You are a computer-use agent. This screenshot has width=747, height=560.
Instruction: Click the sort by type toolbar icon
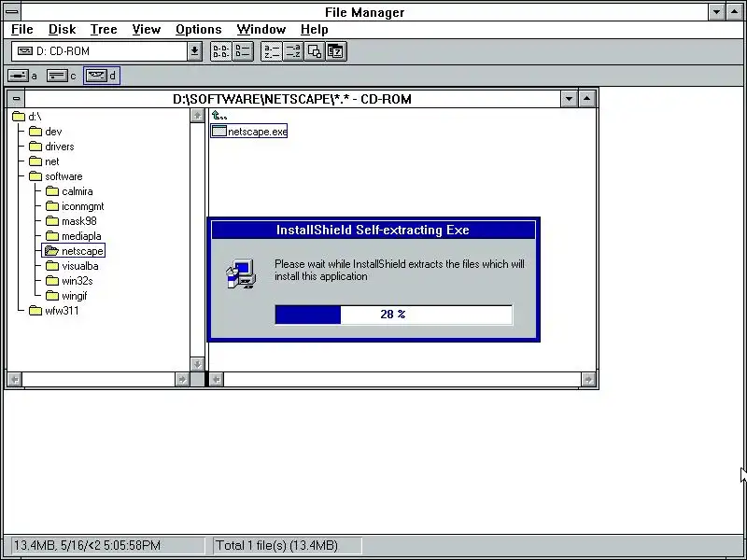292,51
